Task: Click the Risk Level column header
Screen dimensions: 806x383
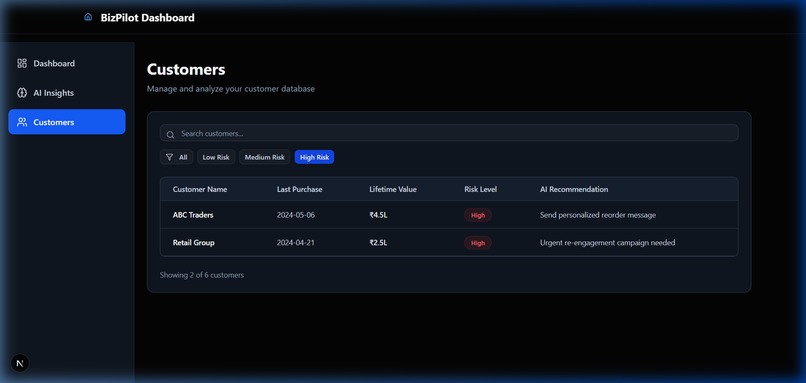Action: tap(481, 189)
